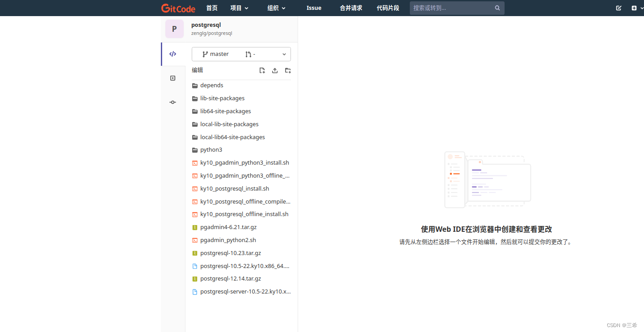This screenshot has height=332, width=644.
Task: Select the review sidebar icon
Action: point(173,78)
